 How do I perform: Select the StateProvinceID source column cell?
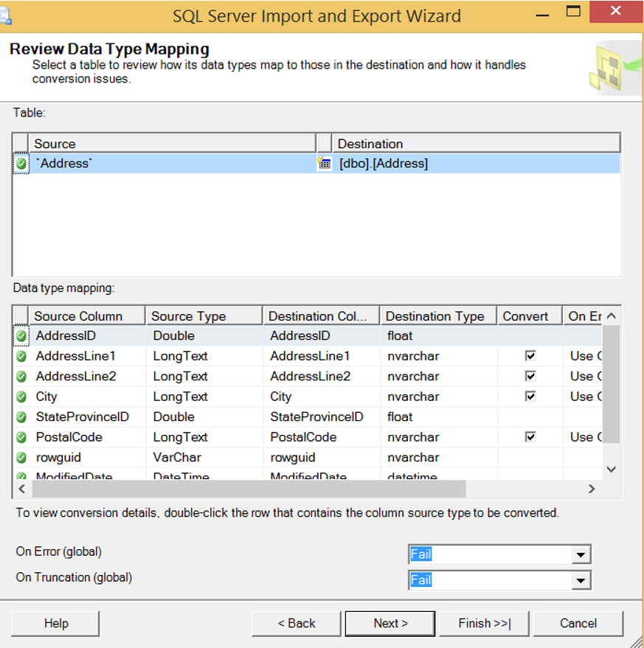87,417
